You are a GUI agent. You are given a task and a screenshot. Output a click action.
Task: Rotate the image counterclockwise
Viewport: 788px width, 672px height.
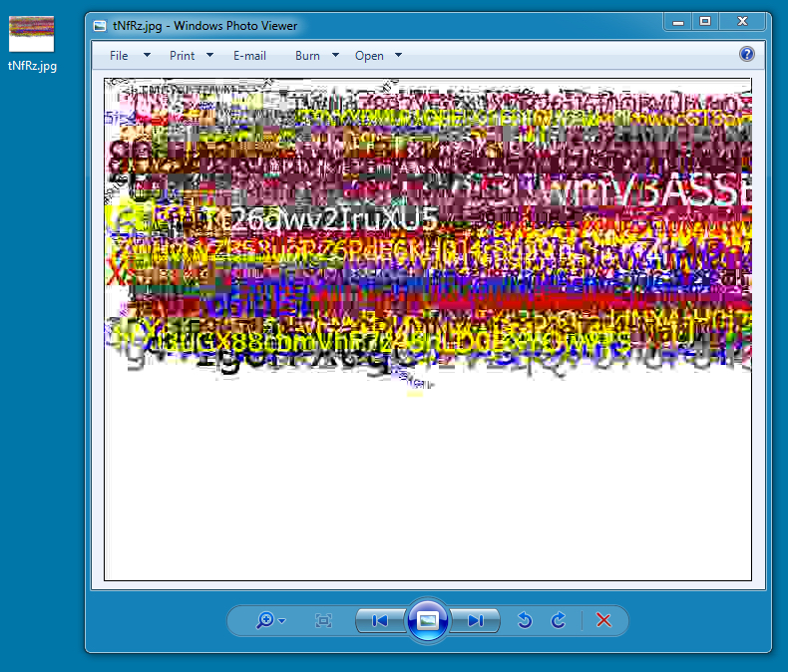525,620
